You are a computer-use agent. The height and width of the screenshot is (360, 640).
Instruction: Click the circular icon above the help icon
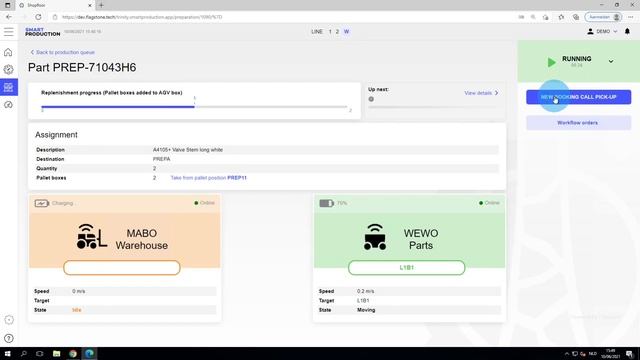point(9,320)
